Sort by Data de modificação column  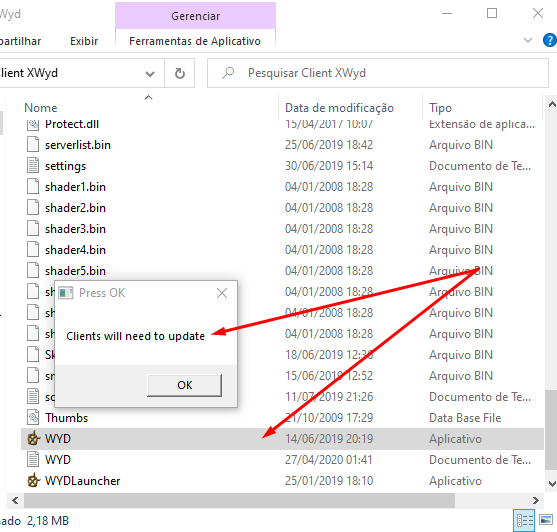point(339,108)
